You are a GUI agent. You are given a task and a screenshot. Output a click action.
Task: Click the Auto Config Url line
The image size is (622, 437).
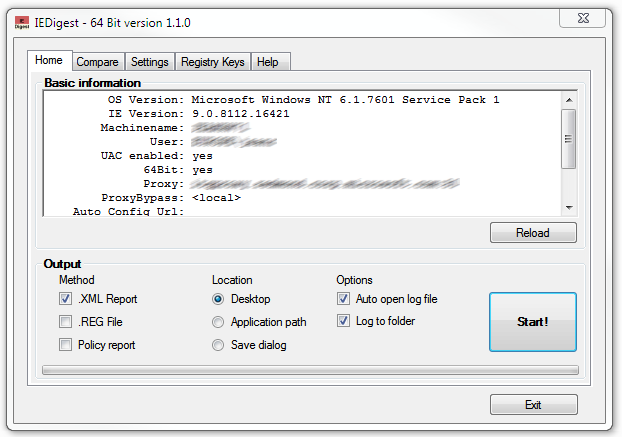(129, 211)
